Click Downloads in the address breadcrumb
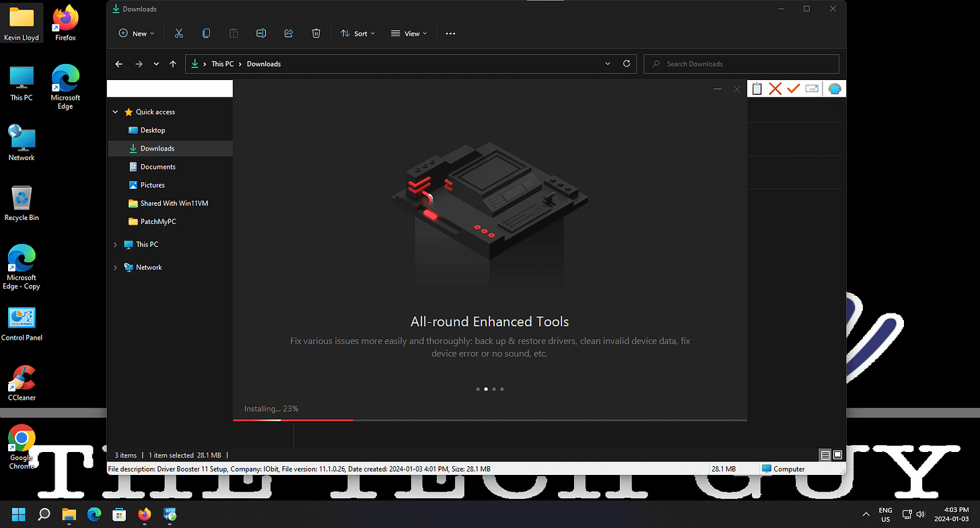This screenshot has width=980, height=528. point(264,64)
